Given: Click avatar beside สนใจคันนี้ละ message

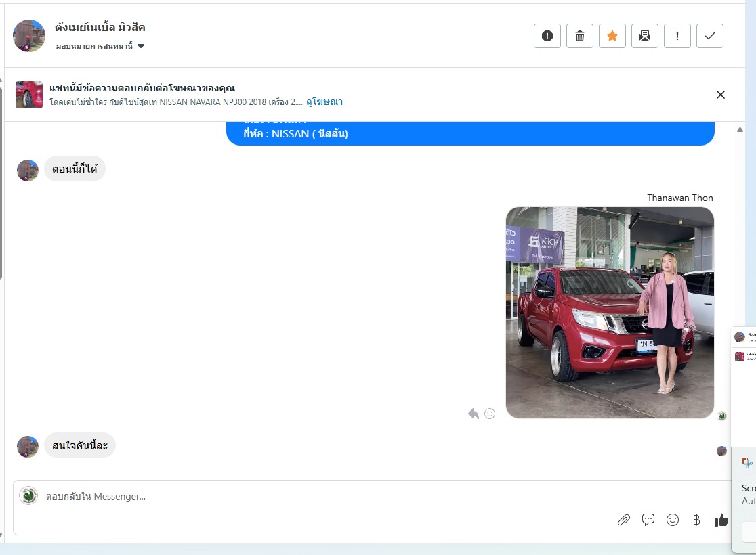Looking at the screenshot, I should click(28, 447).
